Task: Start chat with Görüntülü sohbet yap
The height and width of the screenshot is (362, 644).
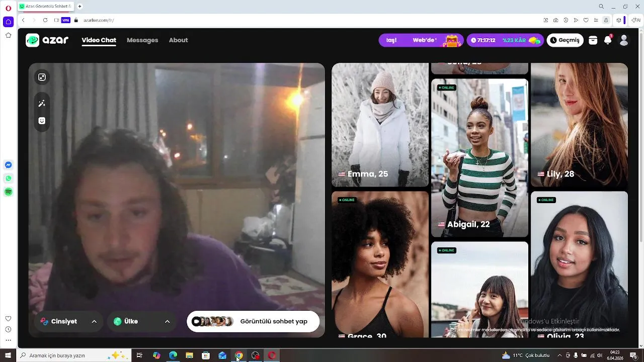Action: [253, 321]
